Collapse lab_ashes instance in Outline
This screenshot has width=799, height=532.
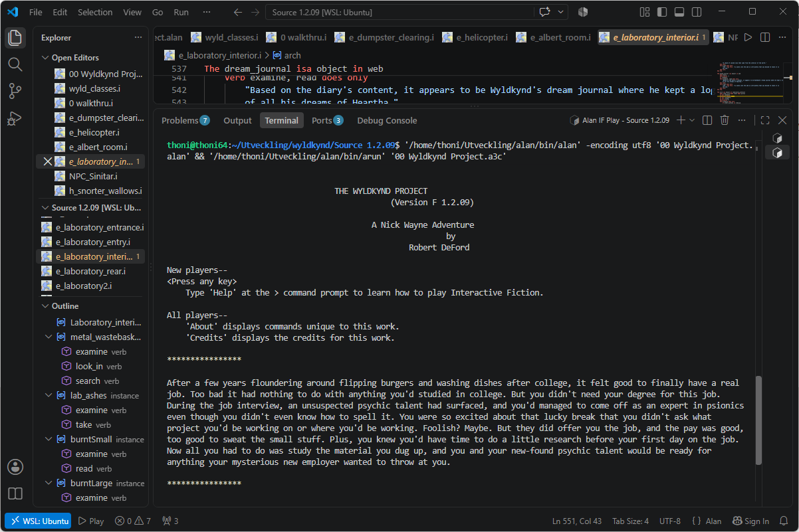pyautogui.click(x=49, y=395)
